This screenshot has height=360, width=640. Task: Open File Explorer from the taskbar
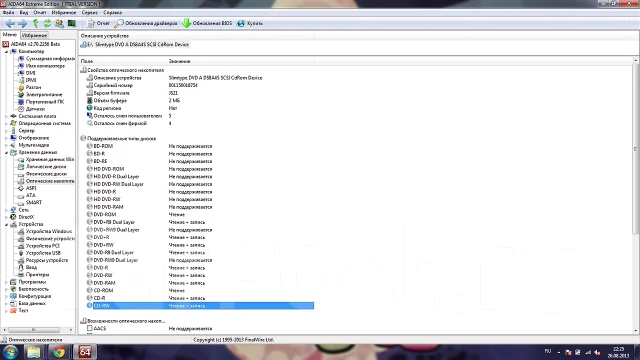[33, 352]
